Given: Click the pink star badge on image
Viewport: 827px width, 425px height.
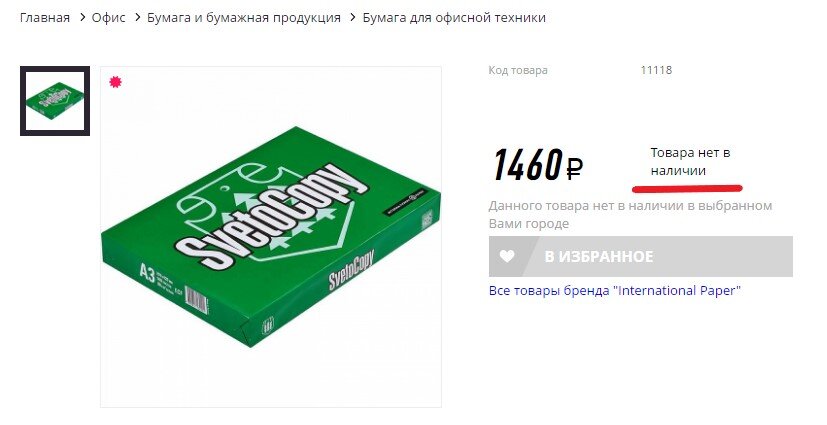Looking at the screenshot, I should pos(116,82).
